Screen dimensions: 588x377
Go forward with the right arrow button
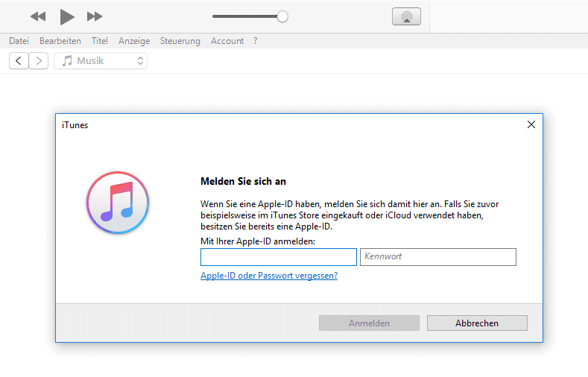[39, 60]
